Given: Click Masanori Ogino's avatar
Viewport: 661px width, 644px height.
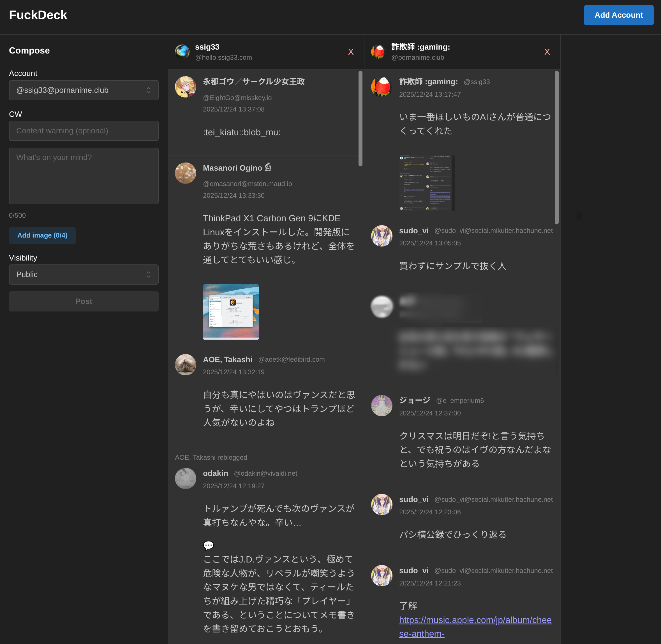Looking at the screenshot, I should [x=186, y=173].
